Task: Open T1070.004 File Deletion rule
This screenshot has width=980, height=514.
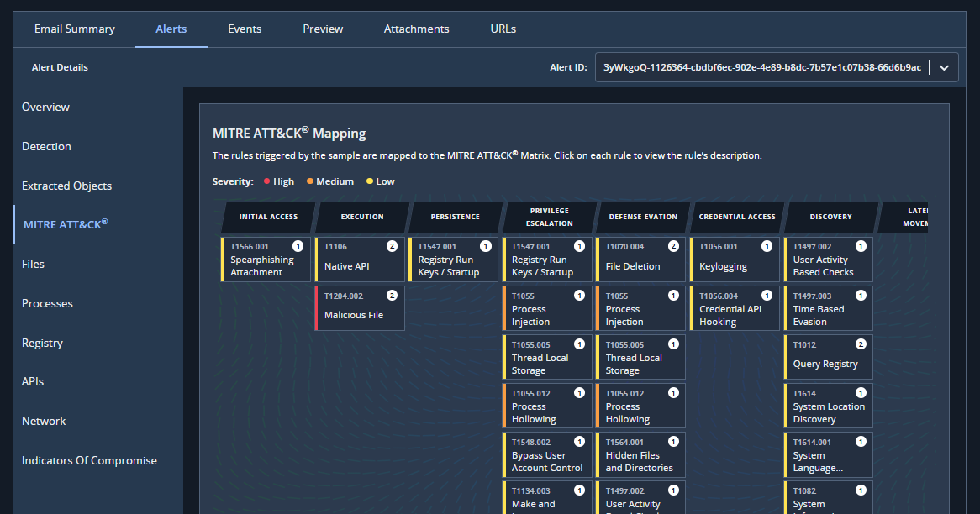Action: pos(640,260)
